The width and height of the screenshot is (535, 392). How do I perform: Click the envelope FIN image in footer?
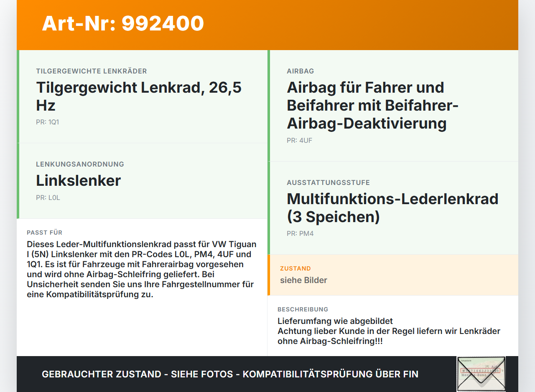481,374
